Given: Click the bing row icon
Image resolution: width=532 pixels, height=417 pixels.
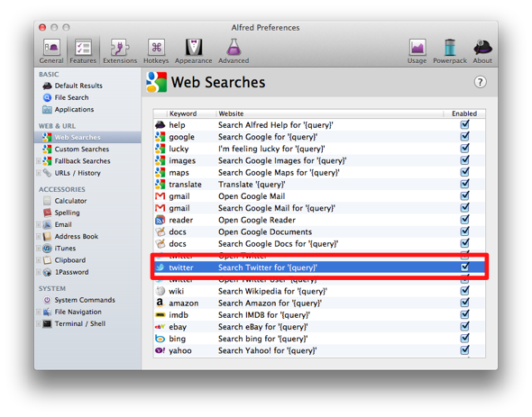Looking at the screenshot, I should [x=160, y=339].
